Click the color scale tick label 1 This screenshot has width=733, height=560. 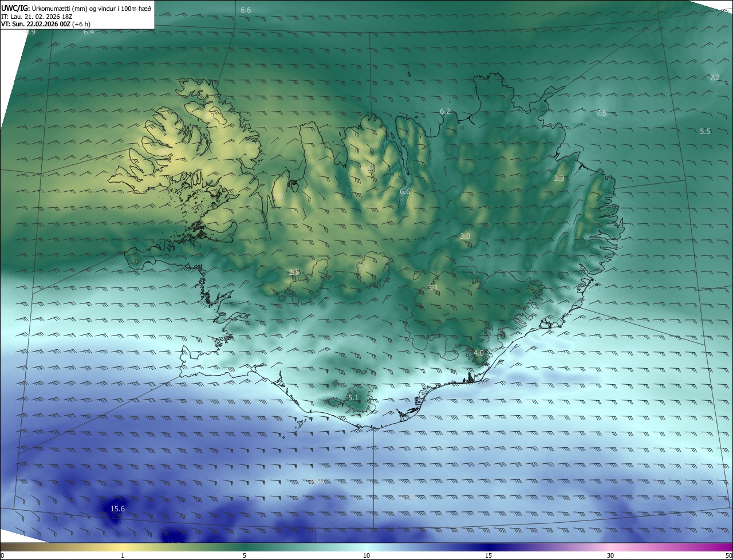tap(123, 555)
